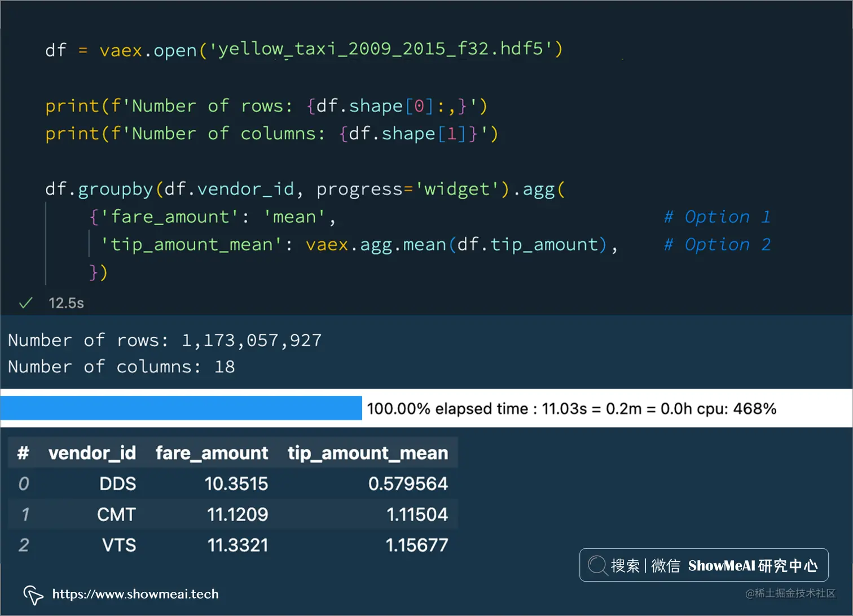Viewport: 853px width, 616px height.
Task: Click the print Number of rows line
Action: [x=266, y=105]
